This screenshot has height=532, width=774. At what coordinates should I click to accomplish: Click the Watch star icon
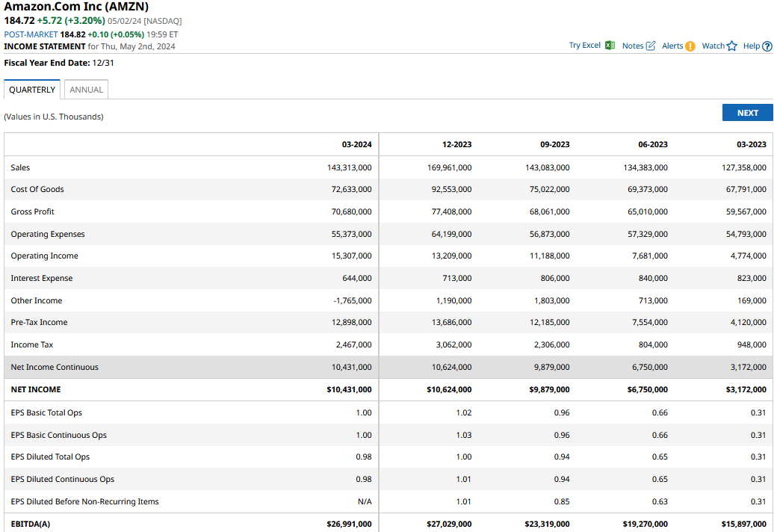click(x=731, y=46)
